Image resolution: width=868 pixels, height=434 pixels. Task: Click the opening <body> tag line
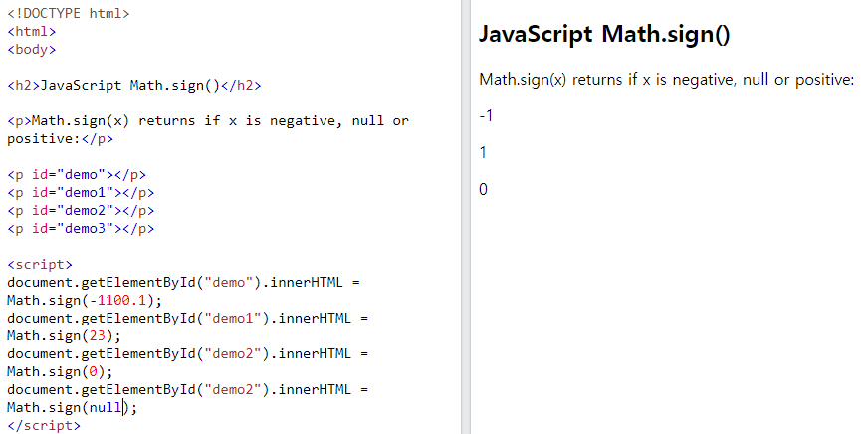click(32, 49)
